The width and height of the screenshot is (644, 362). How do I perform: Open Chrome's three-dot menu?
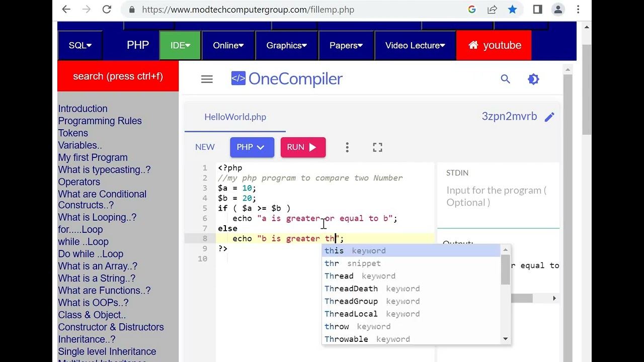pos(578,10)
